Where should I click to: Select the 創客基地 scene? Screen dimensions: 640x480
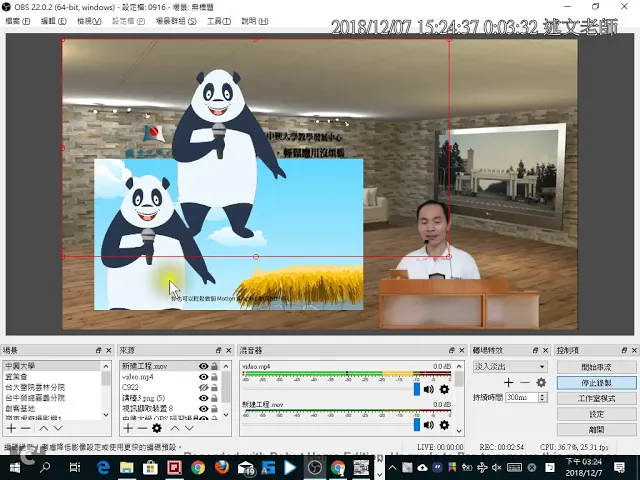point(52,409)
